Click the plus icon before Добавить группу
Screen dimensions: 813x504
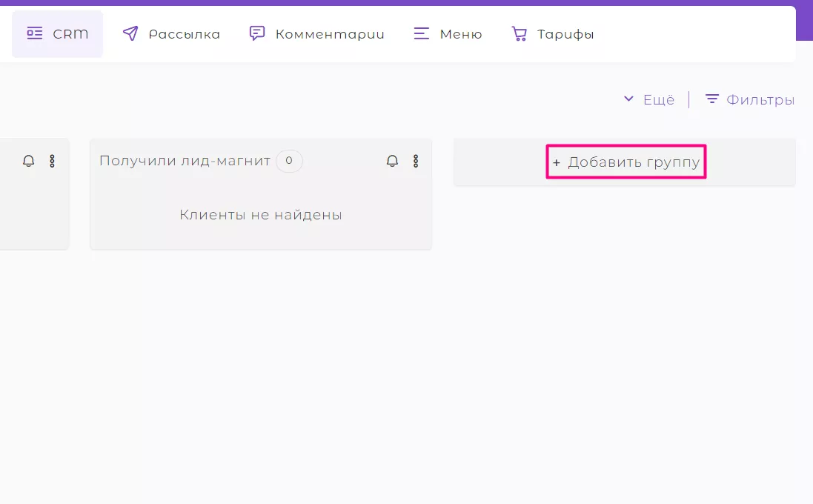point(557,163)
